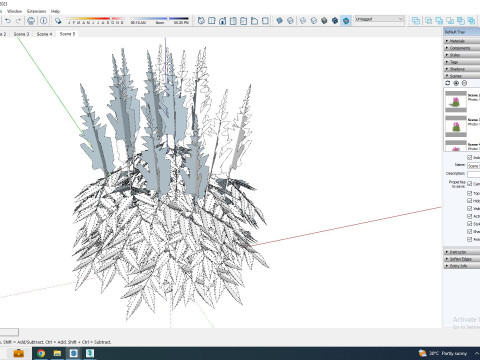Open File Explorer from the taskbar
This screenshot has height=360, width=480.
[x=57, y=353]
